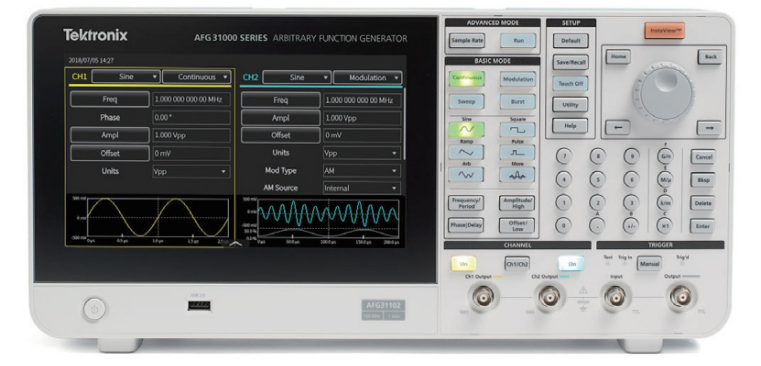Click the InstaView button
Image resolution: width=761 pixels, height=366 pixels.
pos(664,31)
